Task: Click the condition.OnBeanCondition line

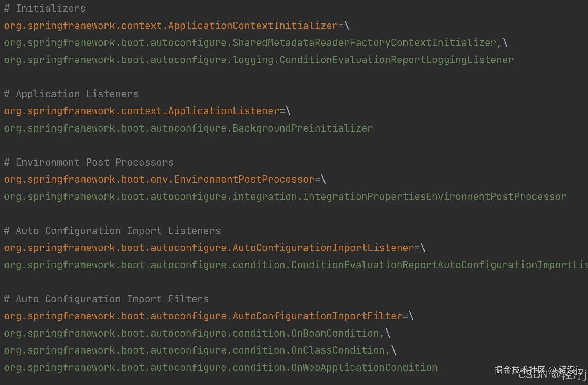Action: (197, 333)
